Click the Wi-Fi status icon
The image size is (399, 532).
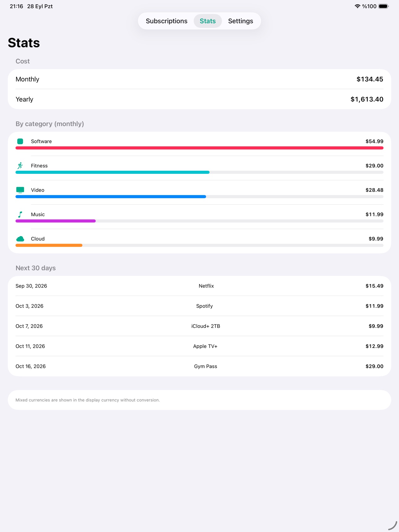357,6
